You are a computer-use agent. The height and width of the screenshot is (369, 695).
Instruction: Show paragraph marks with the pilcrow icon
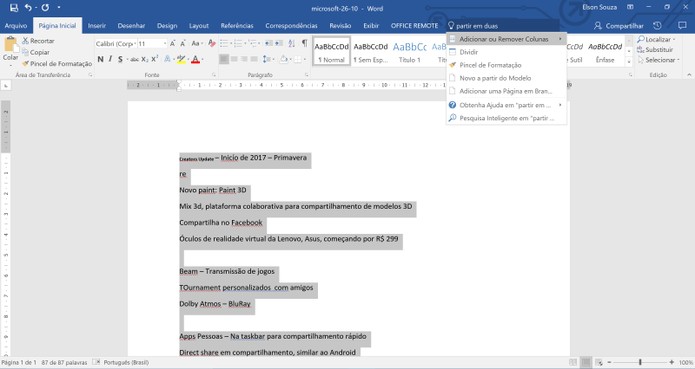pyautogui.click(x=305, y=43)
